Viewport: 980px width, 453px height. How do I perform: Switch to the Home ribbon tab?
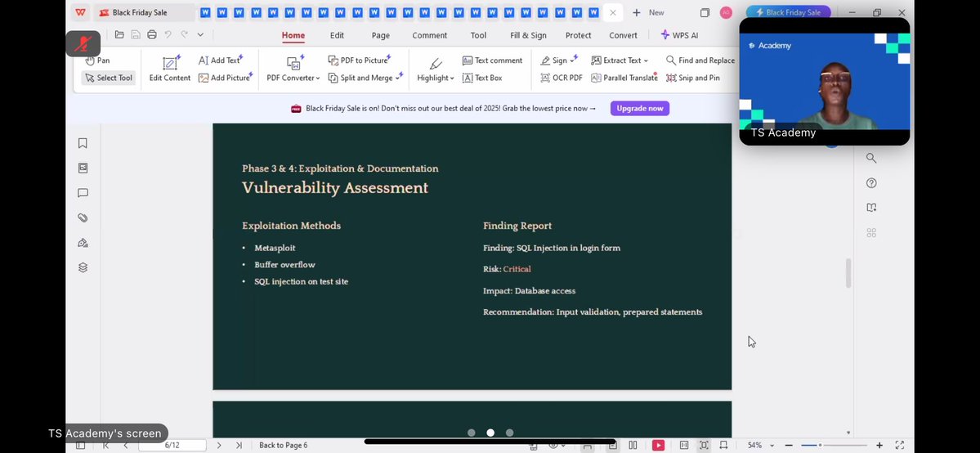(x=293, y=36)
